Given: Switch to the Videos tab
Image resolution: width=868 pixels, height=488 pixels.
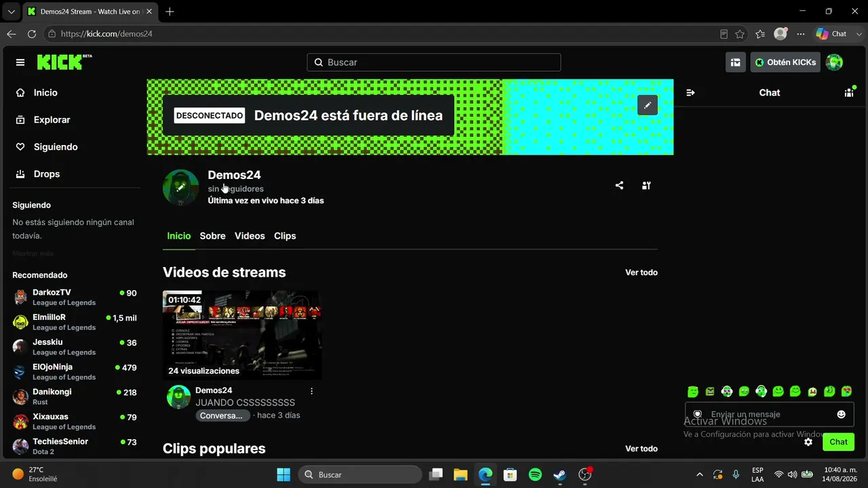Looking at the screenshot, I should [250, 236].
